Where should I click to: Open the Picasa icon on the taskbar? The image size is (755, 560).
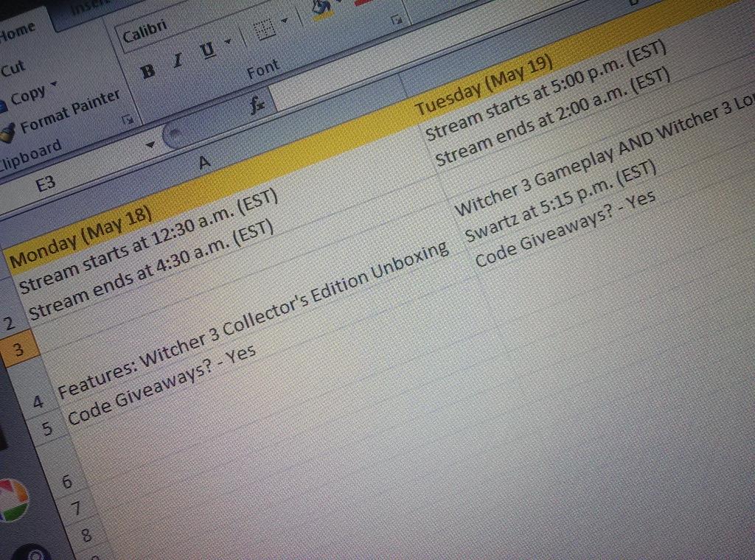click(x=13, y=500)
